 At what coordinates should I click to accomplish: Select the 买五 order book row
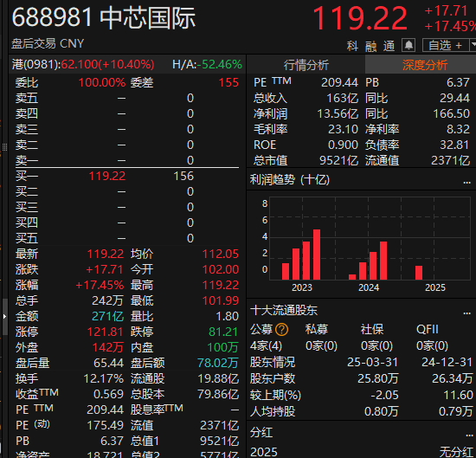point(127,238)
